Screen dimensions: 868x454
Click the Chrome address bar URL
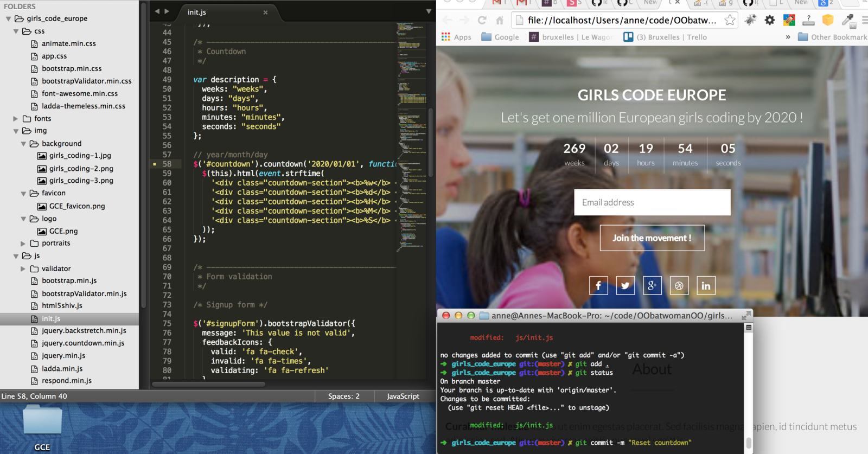tap(622, 21)
